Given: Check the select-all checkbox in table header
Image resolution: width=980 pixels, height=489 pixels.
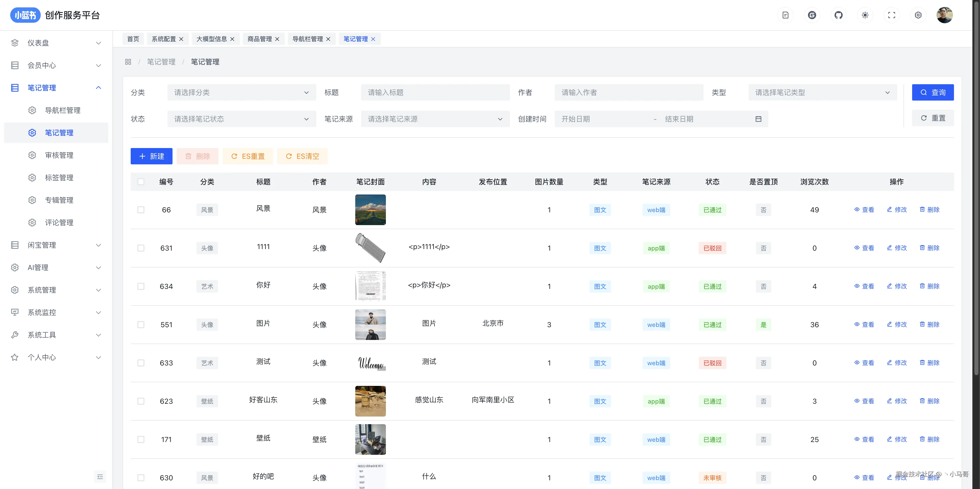Looking at the screenshot, I should coord(141,182).
